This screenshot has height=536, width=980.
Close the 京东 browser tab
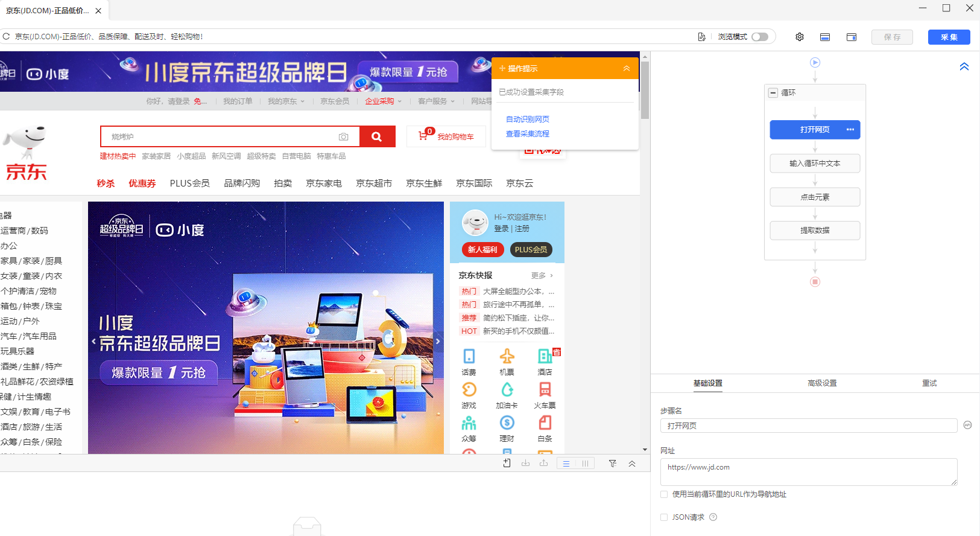point(98,11)
